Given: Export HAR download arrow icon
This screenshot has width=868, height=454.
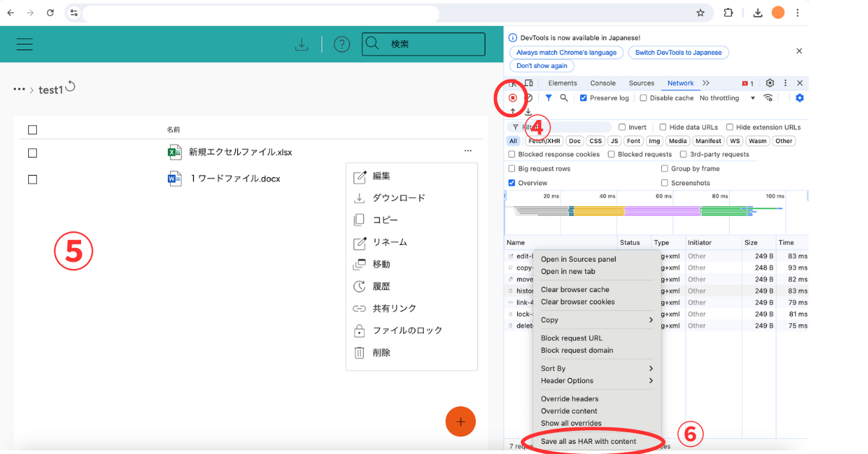Looking at the screenshot, I should [528, 111].
